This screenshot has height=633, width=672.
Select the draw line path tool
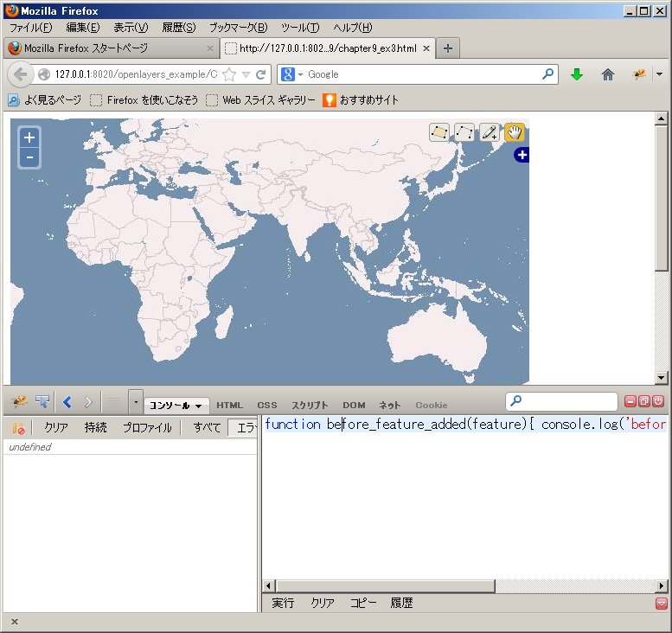[464, 132]
